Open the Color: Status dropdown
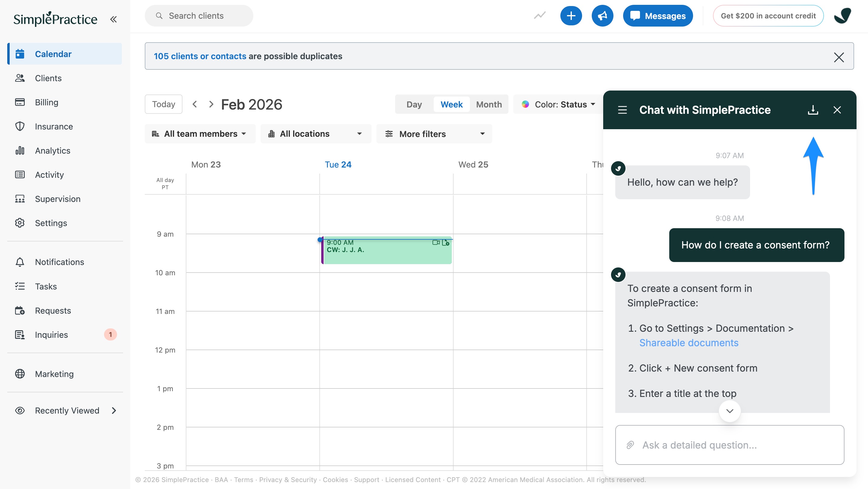 [558, 104]
